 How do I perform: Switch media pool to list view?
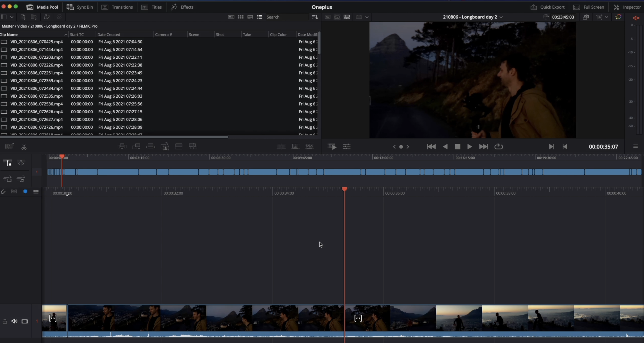point(260,17)
